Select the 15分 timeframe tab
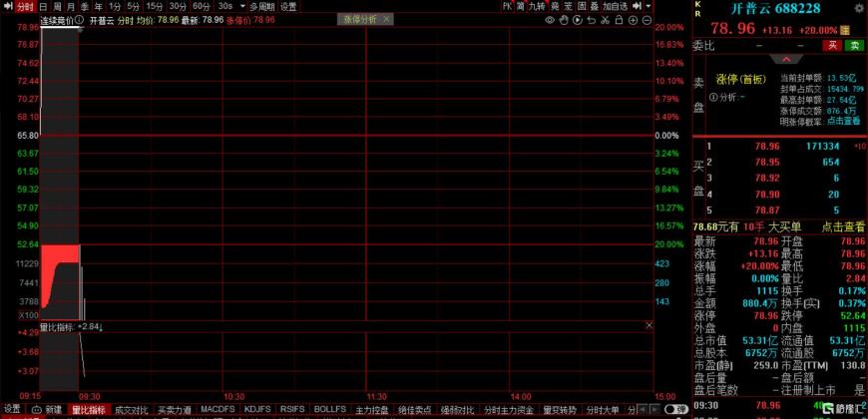 coord(155,6)
